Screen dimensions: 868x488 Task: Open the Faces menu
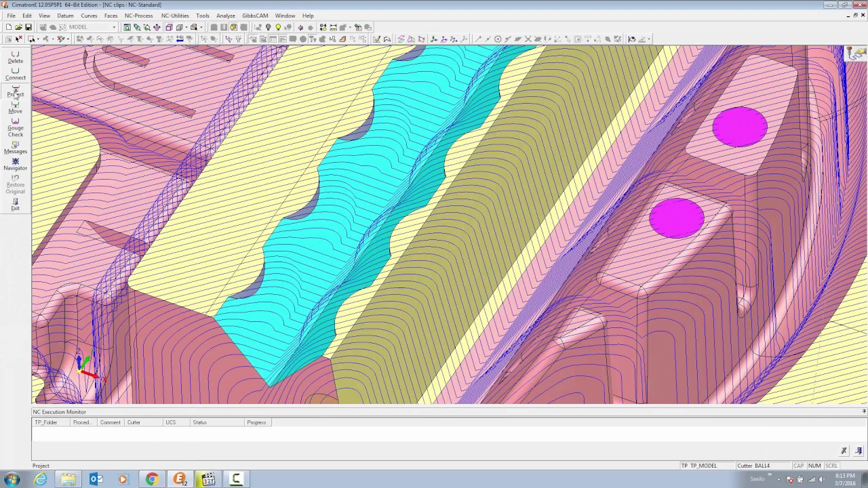[111, 16]
